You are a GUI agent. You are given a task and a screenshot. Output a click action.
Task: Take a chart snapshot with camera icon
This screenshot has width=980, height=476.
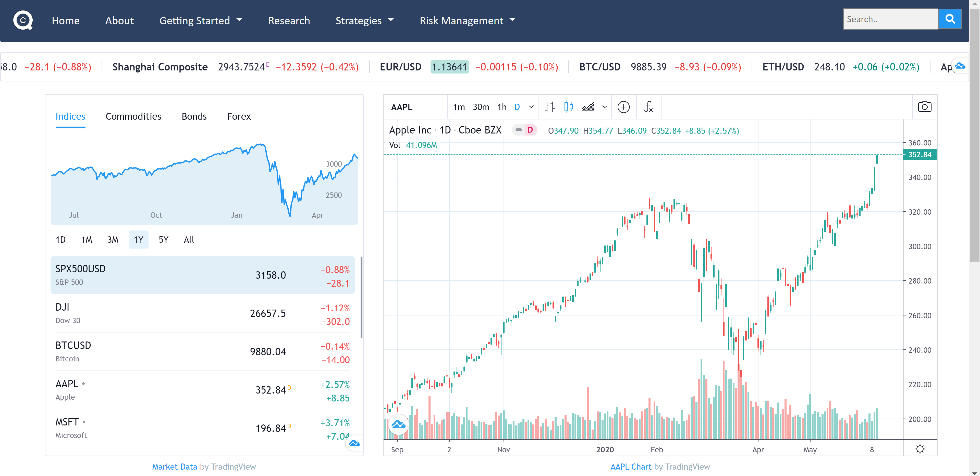click(924, 107)
